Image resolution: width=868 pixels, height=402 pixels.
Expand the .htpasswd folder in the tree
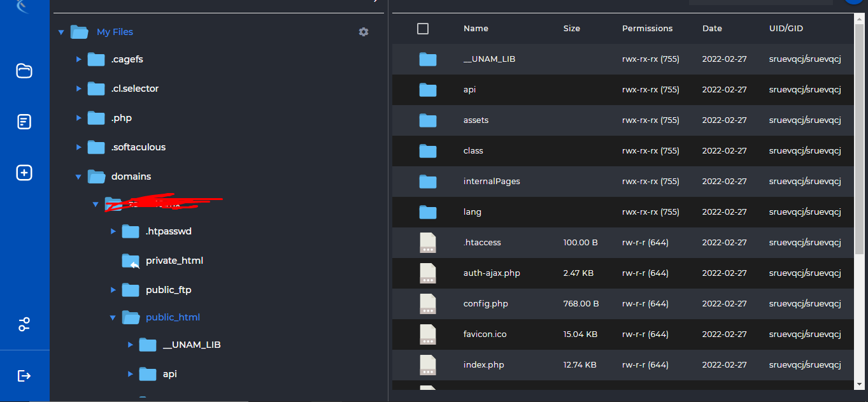tap(113, 231)
